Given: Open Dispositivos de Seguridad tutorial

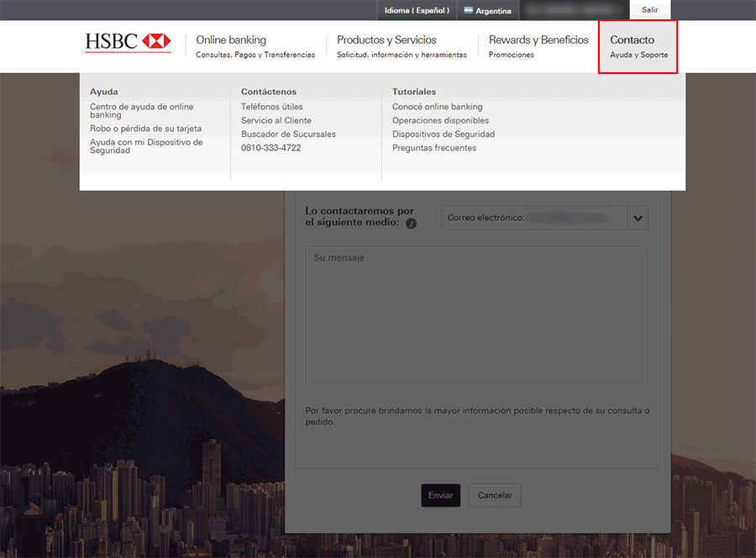Looking at the screenshot, I should [x=443, y=134].
